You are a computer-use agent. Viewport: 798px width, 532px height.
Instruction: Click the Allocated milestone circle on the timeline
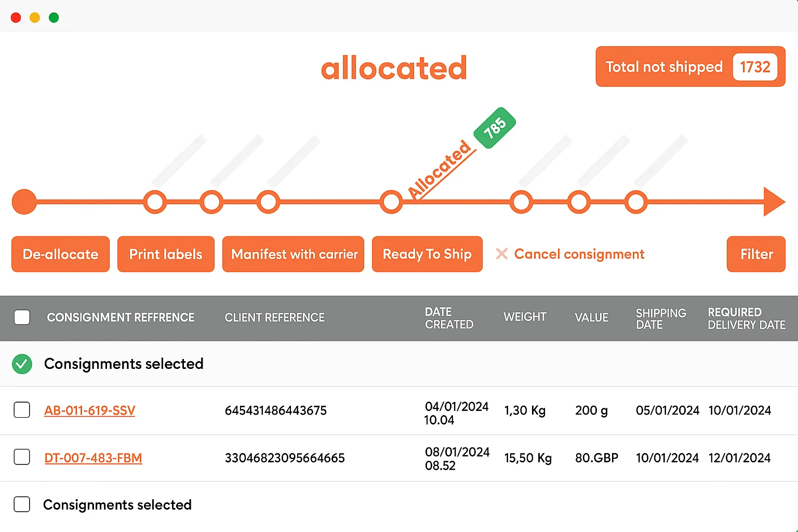391,202
